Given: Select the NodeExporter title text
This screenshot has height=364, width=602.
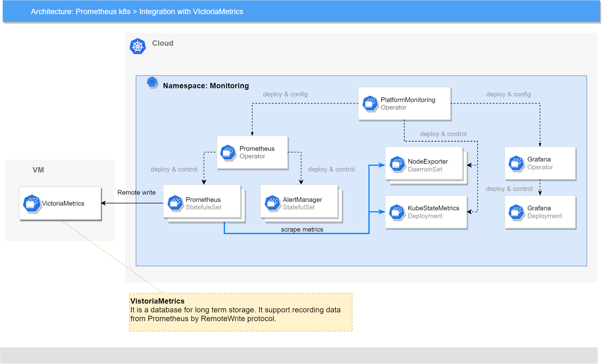Looking at the screenshot, I should 427,161.
